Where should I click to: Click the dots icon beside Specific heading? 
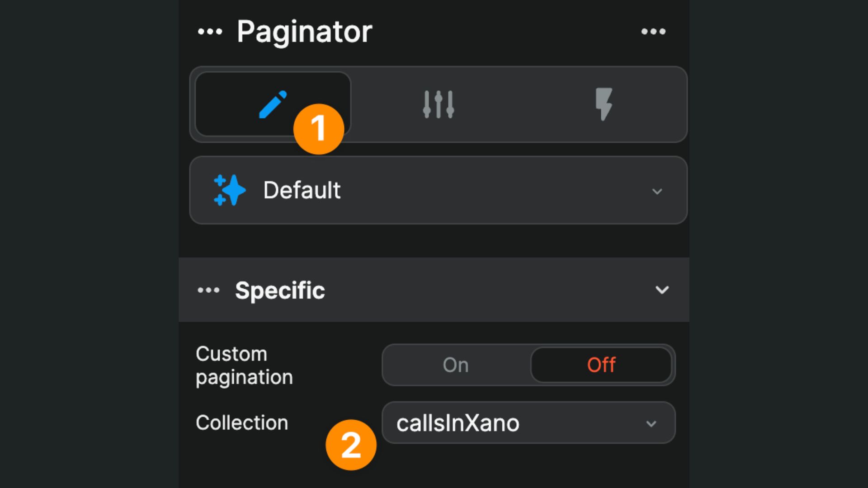coord(208,290)
